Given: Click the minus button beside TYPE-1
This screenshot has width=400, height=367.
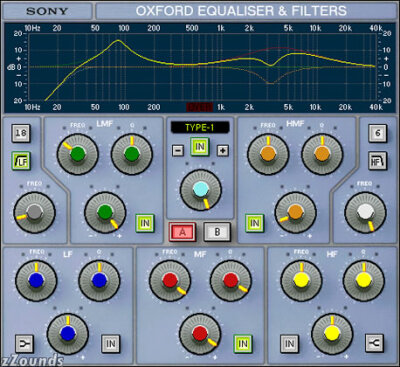Looking at the screenshot, I should 178,151.
